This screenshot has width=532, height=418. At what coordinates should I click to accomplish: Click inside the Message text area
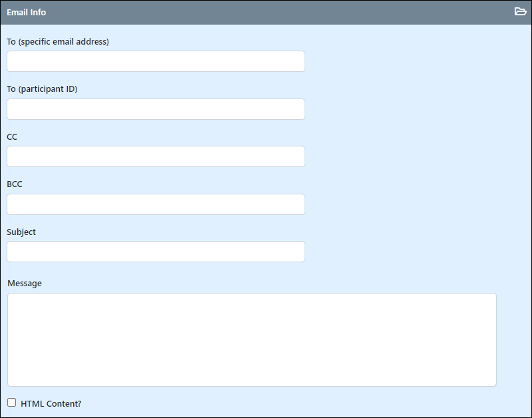tap(252, 339)
